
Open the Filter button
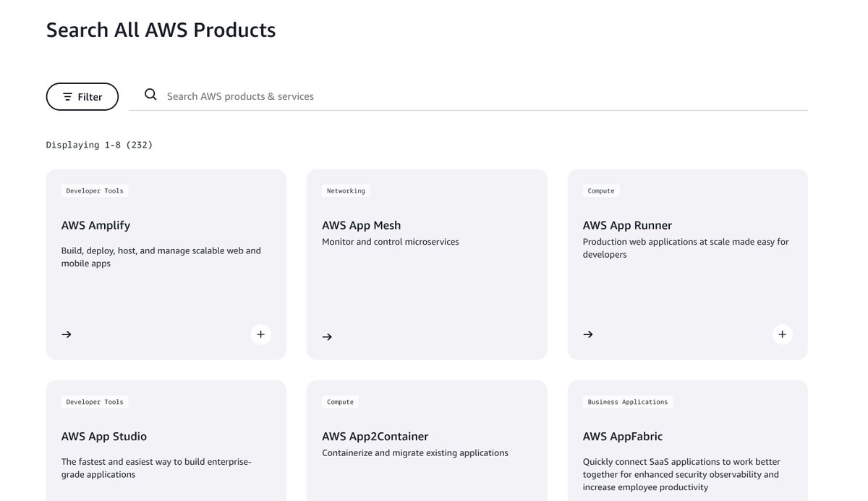pos(82,96)
